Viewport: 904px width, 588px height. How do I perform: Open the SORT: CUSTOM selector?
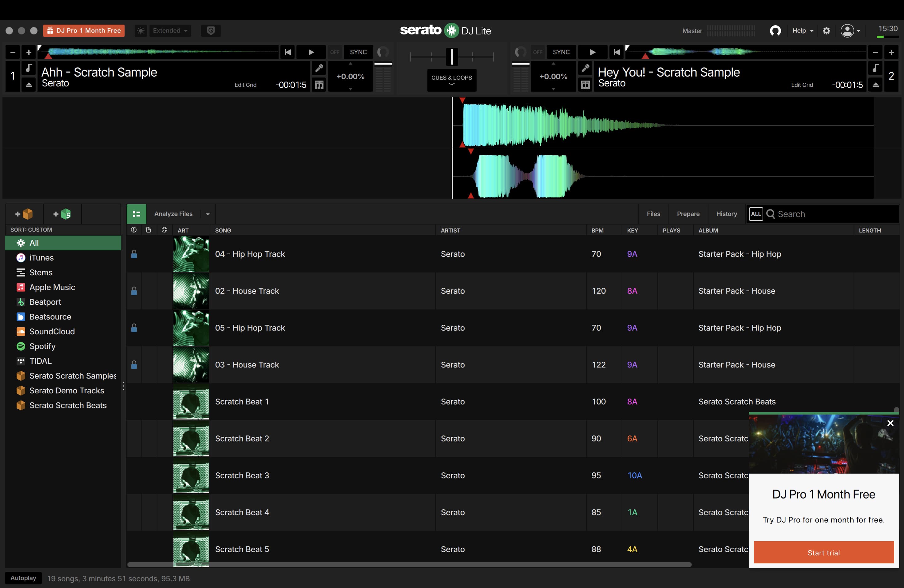tap(31, 230)
